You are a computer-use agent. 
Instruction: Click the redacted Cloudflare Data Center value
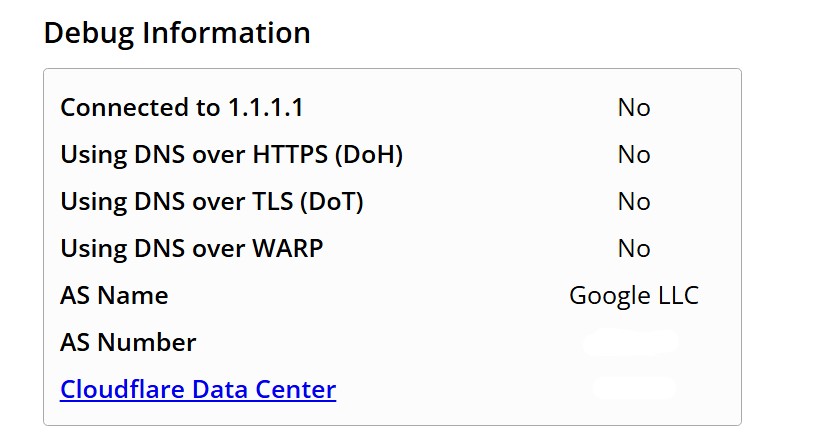coord(634,388)
